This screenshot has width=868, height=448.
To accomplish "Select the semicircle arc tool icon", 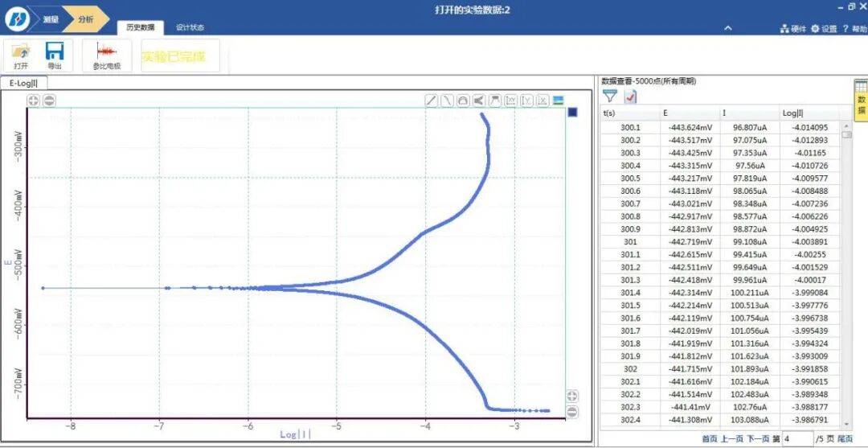I will [x=464, y=101].
